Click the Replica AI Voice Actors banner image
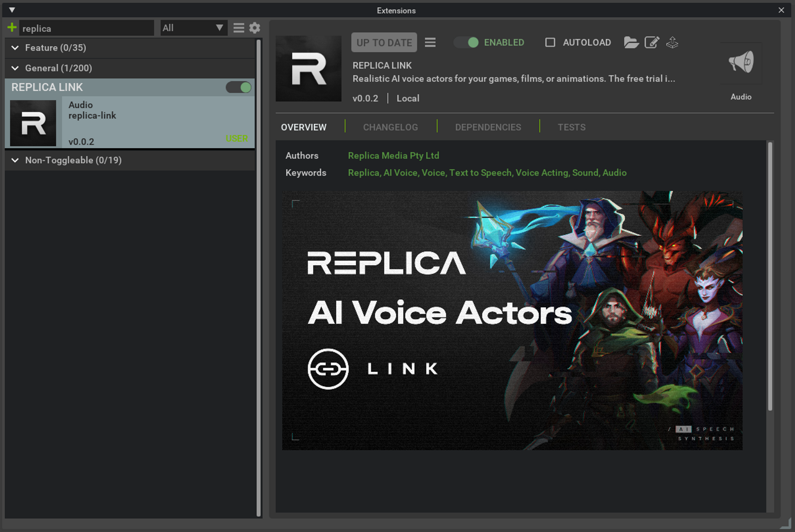Viewport: 795px width, 532px height. 512,320
